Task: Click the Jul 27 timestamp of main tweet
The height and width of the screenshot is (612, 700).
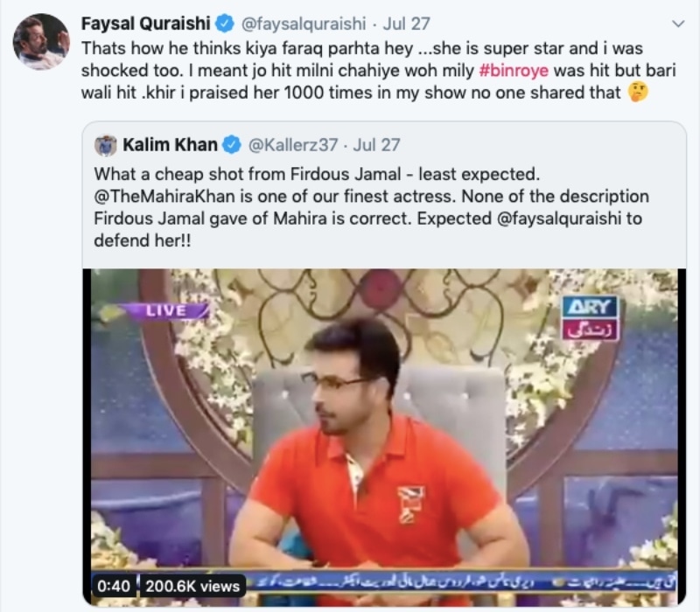Action: pos(406,24)
